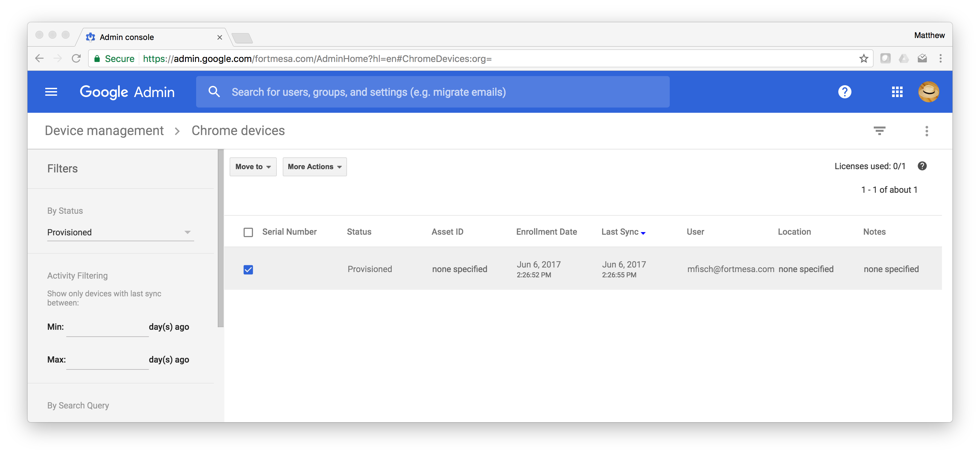Viewport: 980px width, 455px height.
Task: Click the first browser extension icon
Action: pyautogui.click(x=885, y=59)
